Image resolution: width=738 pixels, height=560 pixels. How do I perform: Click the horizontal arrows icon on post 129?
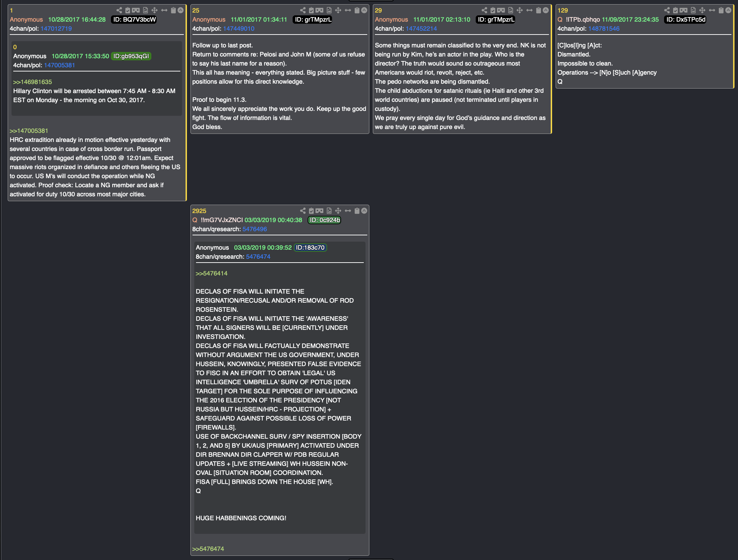[x=712, y=10]
